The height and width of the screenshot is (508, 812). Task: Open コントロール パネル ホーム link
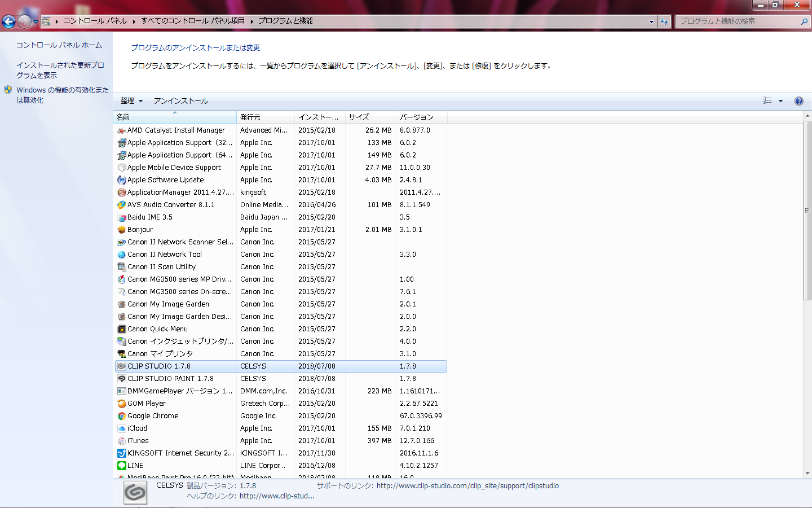point(59,45)
